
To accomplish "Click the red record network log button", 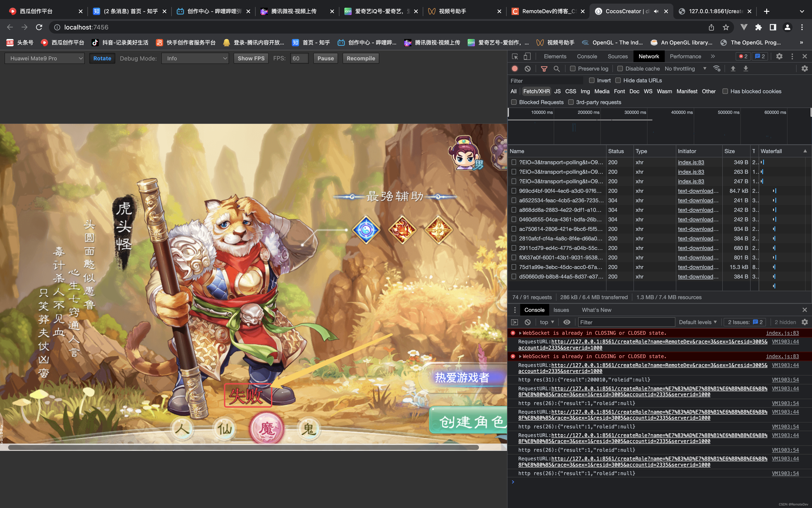I will click(515, 68).
